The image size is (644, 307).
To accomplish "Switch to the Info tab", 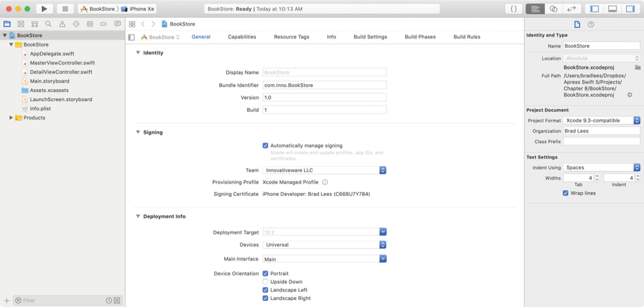I will [x=332, y=37].
